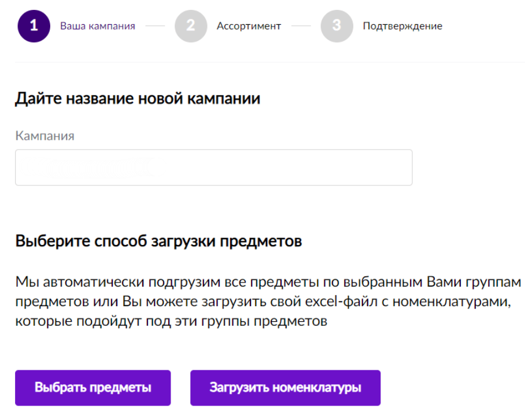
Task: Go to the 'Подтверждение' step label
Action: tap(402, 26)
